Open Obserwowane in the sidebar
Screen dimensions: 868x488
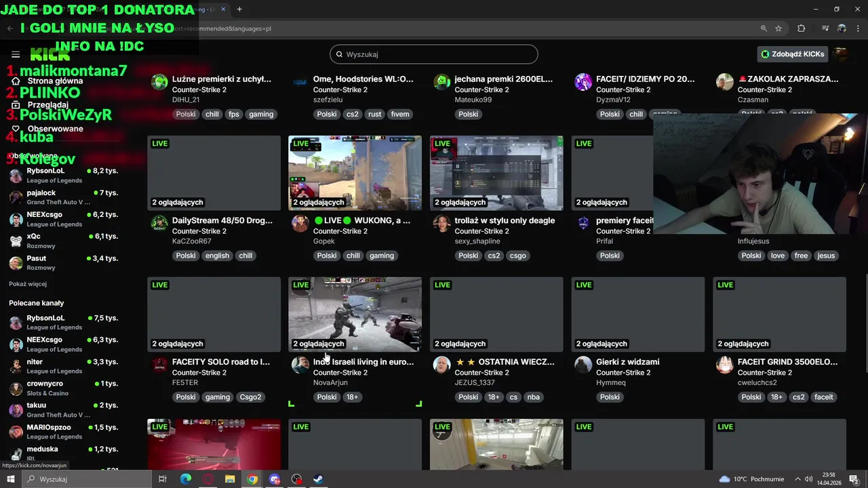point(56,129)
